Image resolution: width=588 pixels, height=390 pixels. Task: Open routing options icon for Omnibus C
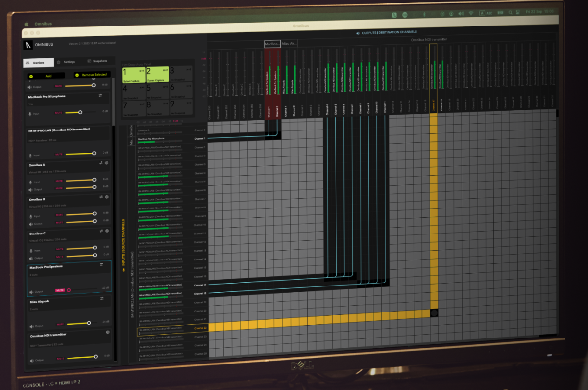click(x=101, y=231)
